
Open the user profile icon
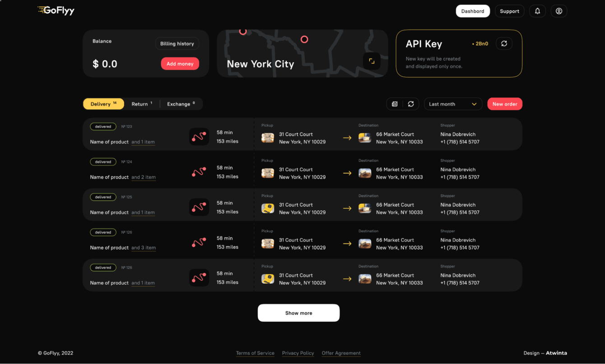559,11
